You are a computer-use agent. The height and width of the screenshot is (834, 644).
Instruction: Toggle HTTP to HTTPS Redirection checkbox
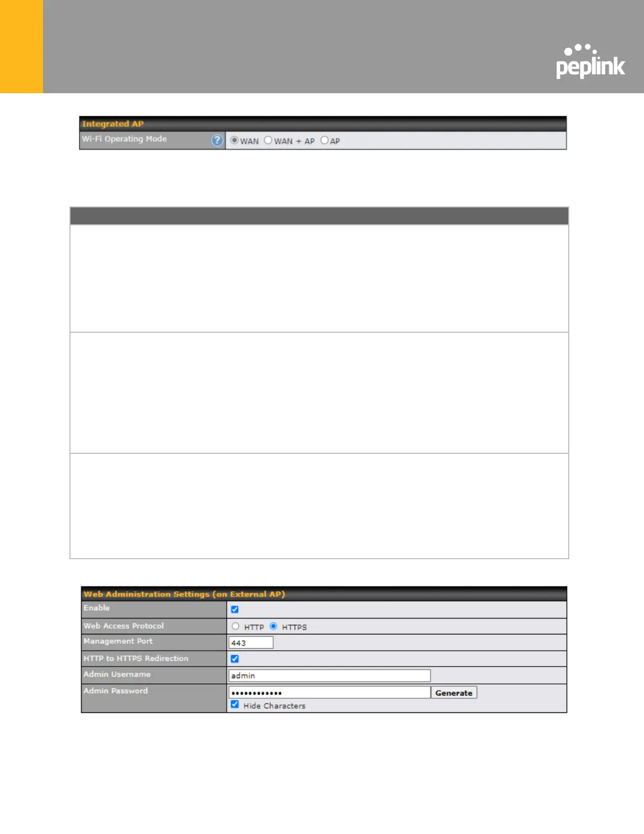235,659
